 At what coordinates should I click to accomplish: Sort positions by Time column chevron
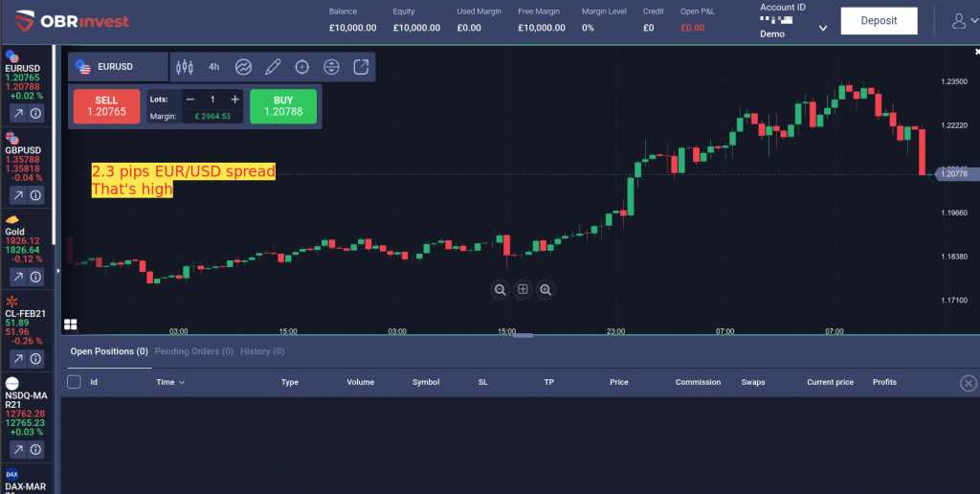point(182,382)
